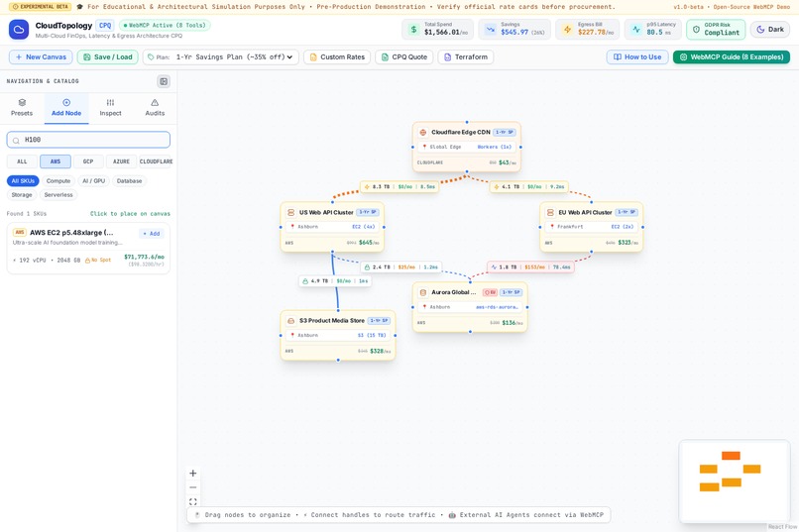Select the Database category chip
799x532 pixels.
(129, 180)
